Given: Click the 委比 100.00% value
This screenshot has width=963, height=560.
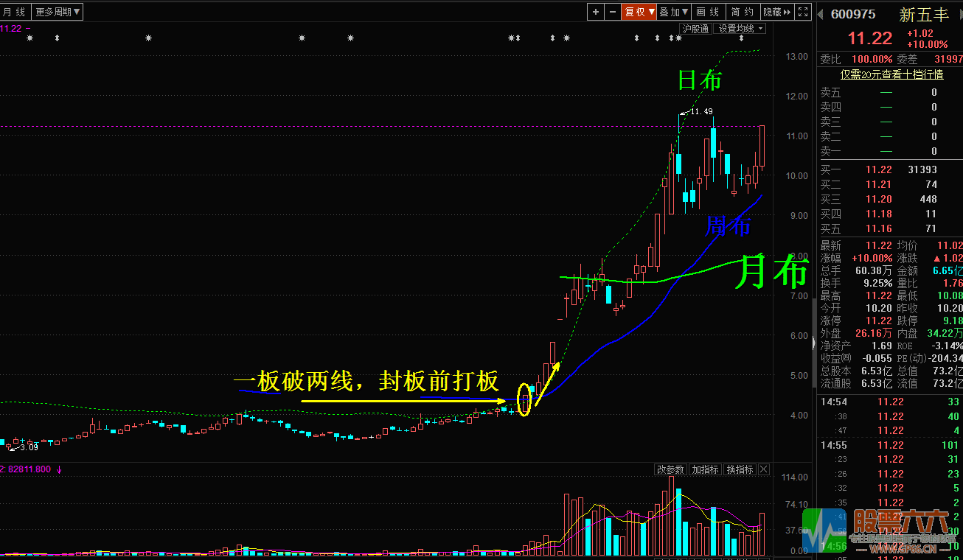Looking at the screenshot, I should [x=872, y=59].
